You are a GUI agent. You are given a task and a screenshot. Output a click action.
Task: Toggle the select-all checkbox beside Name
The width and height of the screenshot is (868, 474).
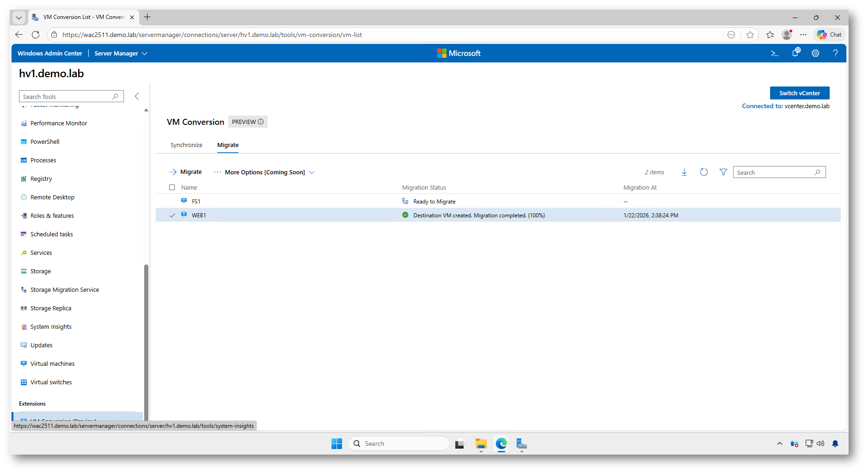pos(172,188)
